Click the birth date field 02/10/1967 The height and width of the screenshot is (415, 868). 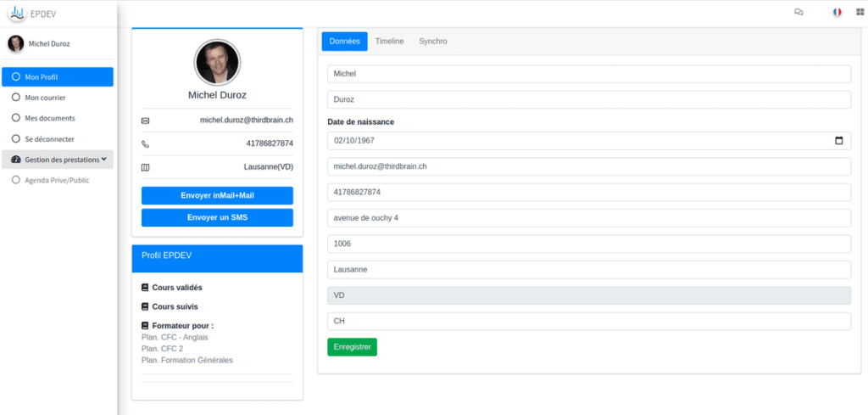pos(589,141)
